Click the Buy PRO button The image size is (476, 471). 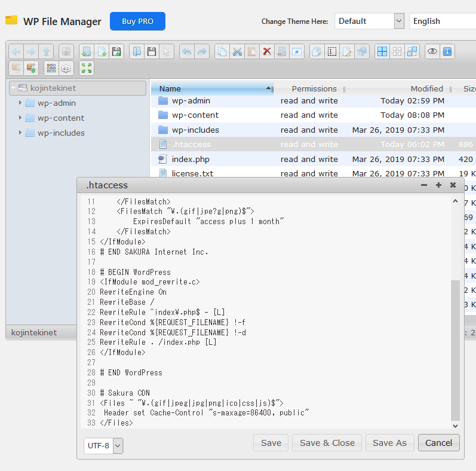[137, 22]
